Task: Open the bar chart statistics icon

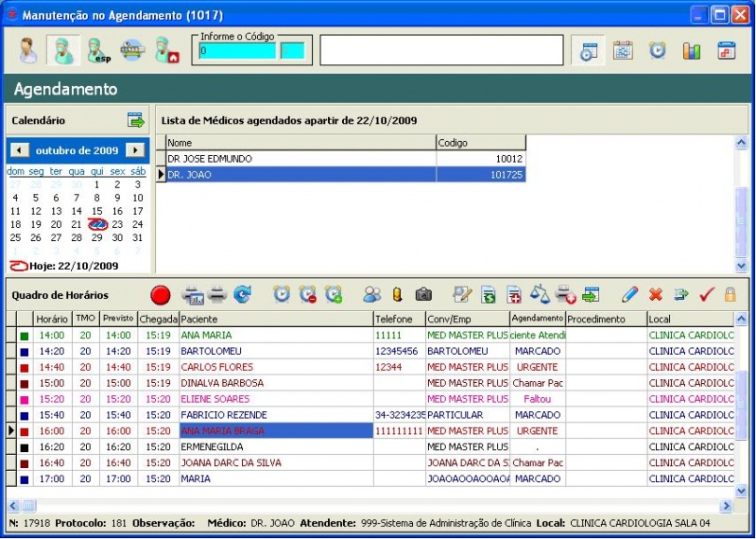Action: point(692,51)
